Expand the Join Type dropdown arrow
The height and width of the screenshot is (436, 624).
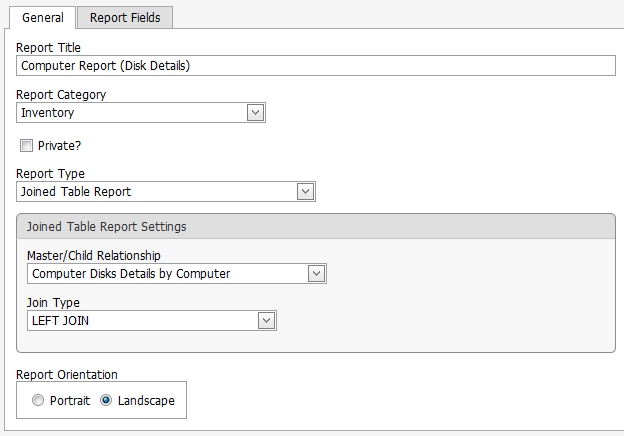coord(267,321)
